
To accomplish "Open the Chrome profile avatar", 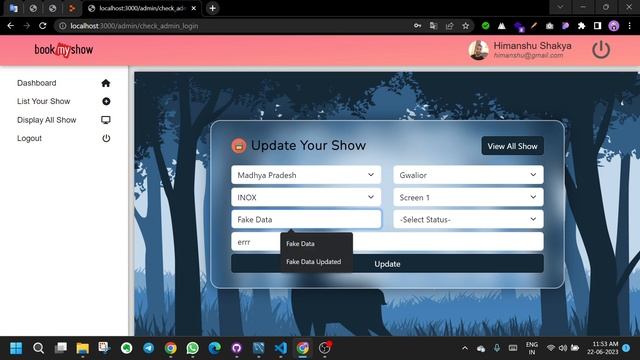I will coord(613,26).
